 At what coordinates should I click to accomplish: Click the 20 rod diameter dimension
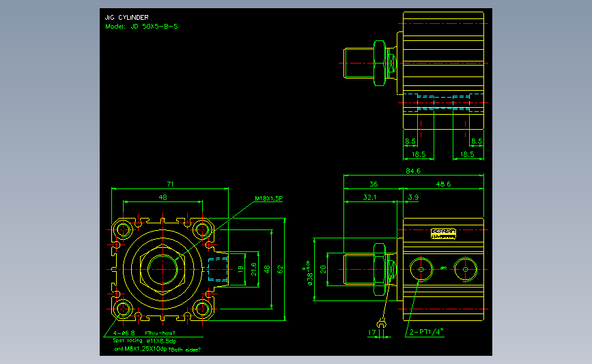point(323,269)
